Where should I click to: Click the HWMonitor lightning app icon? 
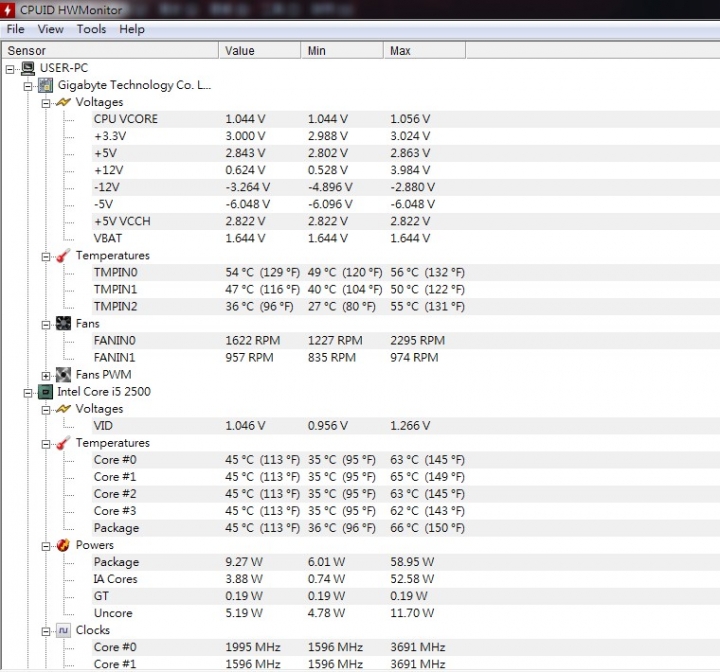7,10
